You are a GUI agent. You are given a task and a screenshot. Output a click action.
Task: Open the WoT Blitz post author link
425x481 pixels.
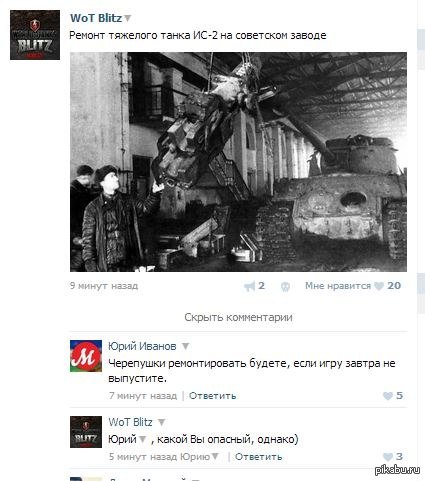pos(96,18)
